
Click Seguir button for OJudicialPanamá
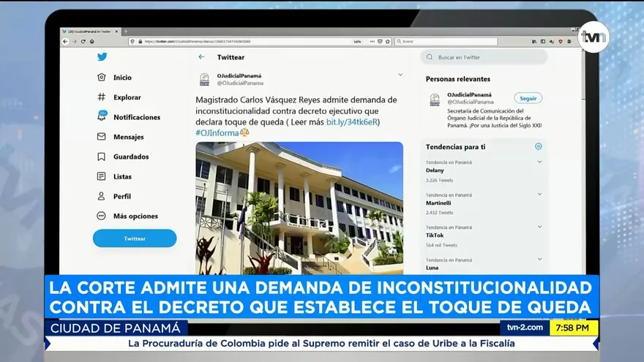[528, 98]
